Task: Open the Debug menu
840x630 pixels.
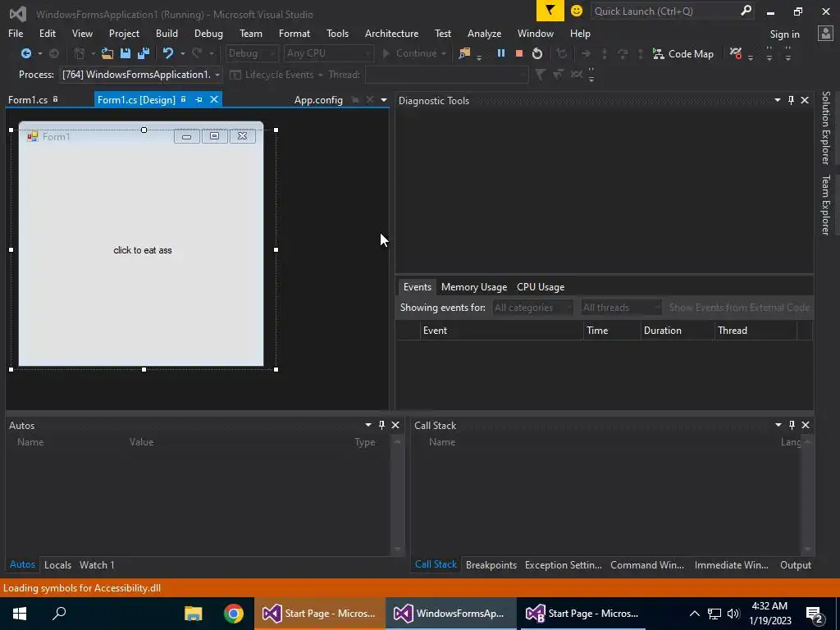Action: click(x=208, y=33)
